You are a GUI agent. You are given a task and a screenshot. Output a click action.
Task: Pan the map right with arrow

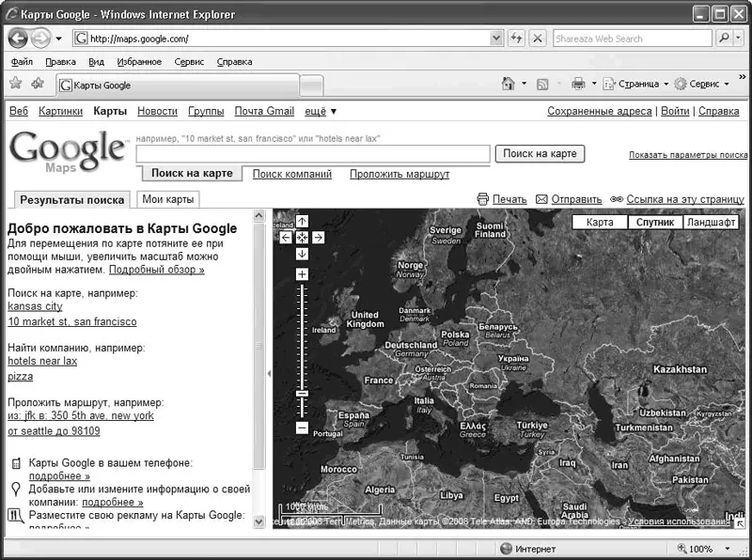point(318,238)
